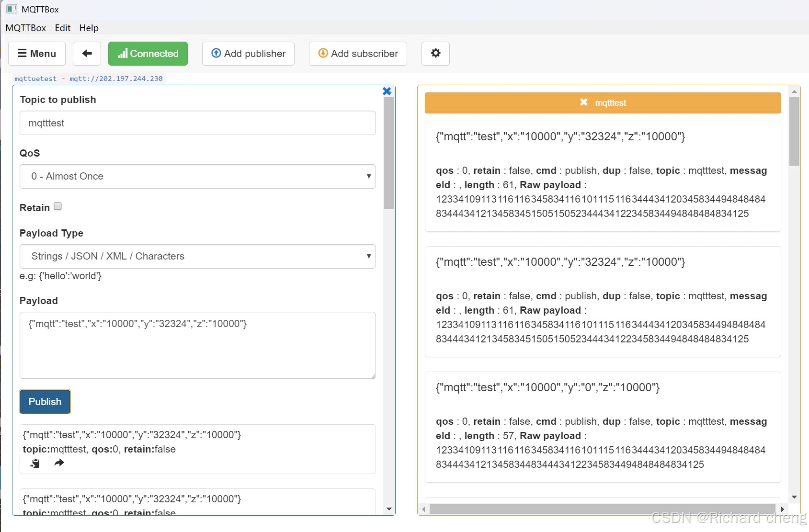Viewport: 809px width, 532px height.
Task: Click the back arrow button
Action: pos(87,54)
